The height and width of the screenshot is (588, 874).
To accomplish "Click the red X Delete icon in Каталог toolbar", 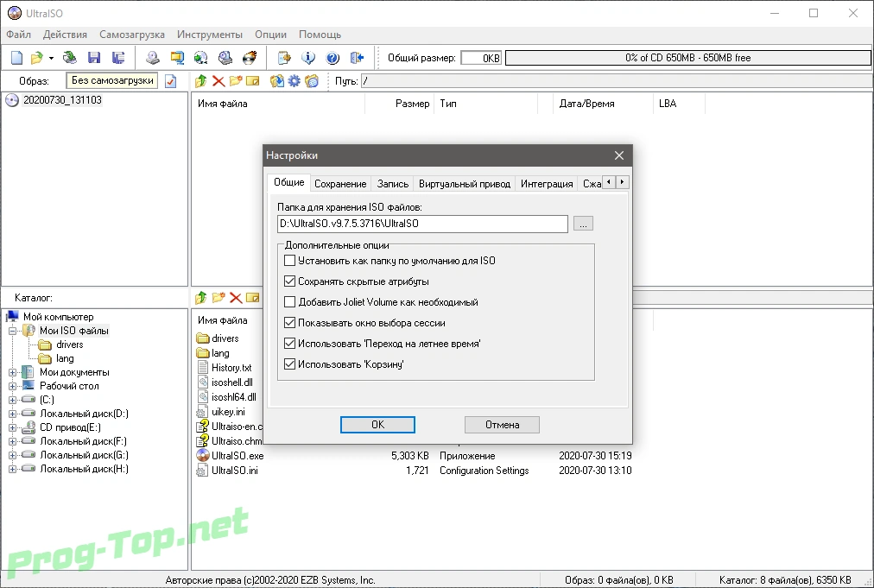I will click(236, 298).
